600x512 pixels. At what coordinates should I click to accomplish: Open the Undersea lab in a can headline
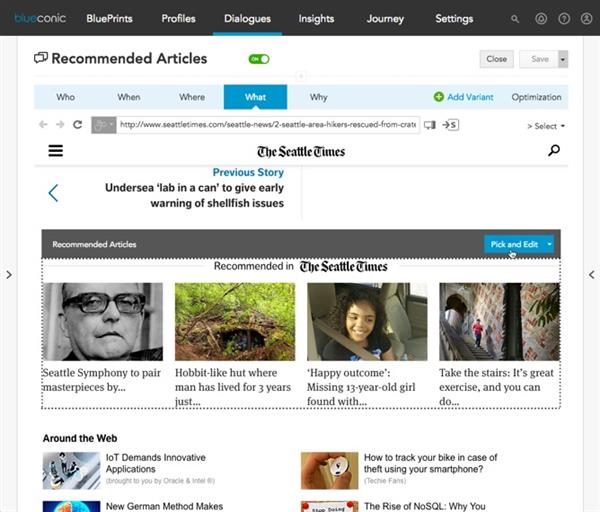194,195
